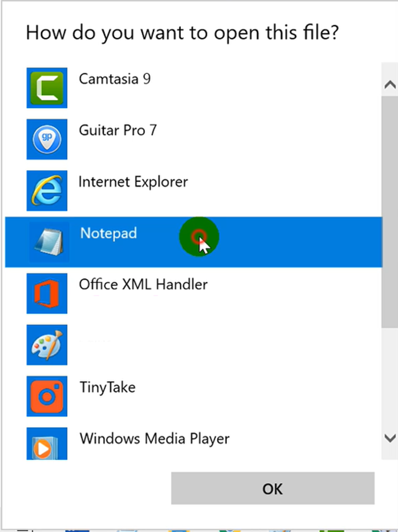This screenshot has width=398, height=532.
Task: Click the 'Internet Explorer' label
Action: click(133, 182)
